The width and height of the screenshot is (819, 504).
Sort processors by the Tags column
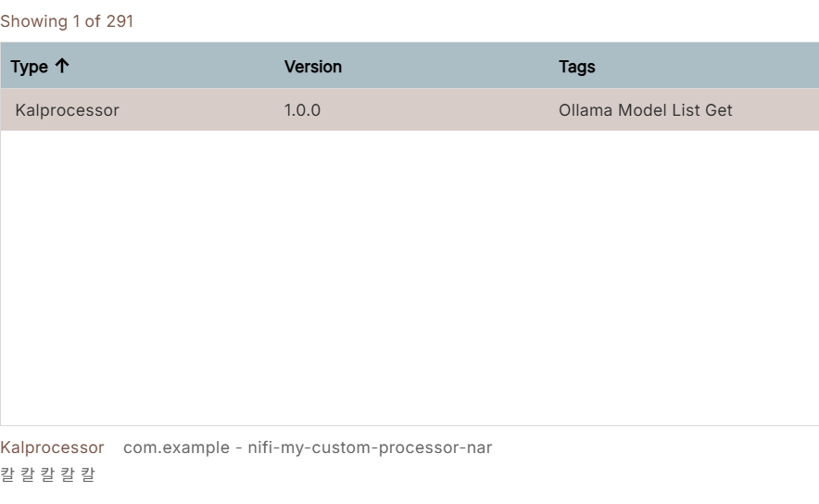[576, 67]
